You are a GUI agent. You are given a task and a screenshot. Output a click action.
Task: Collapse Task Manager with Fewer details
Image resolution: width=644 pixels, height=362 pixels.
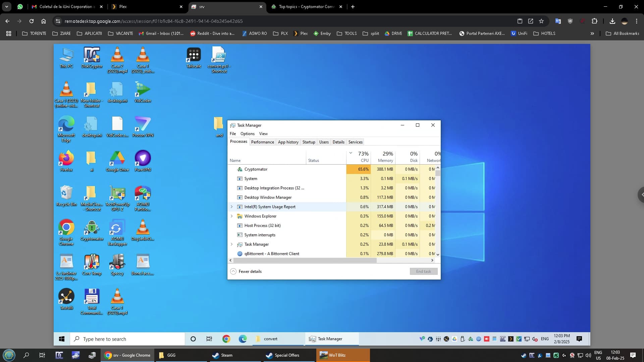246,271
